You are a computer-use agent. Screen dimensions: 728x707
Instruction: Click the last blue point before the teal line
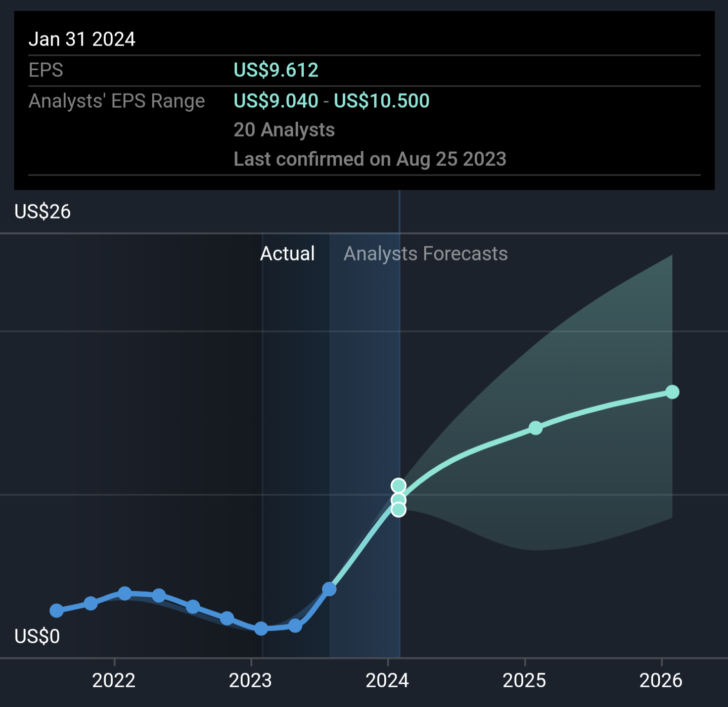click(329, 589)
